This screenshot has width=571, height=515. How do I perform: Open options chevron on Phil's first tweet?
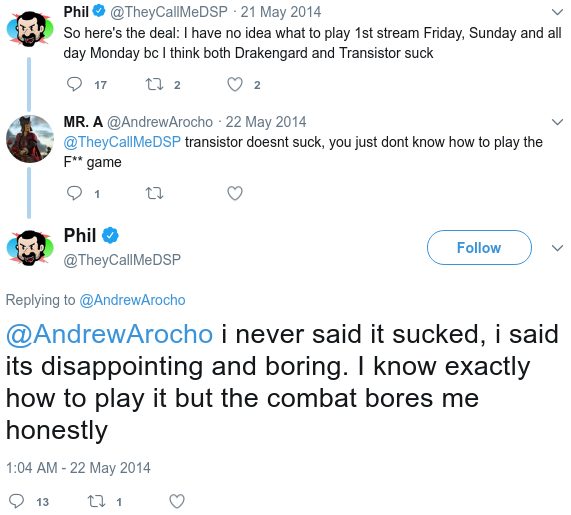click(x=557, y=12)
